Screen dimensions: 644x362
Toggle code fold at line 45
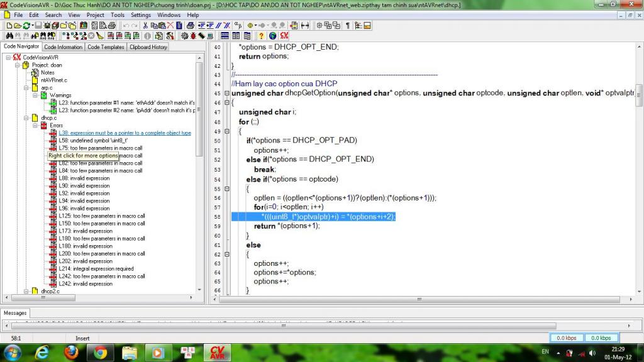click(x=226, y=93)
